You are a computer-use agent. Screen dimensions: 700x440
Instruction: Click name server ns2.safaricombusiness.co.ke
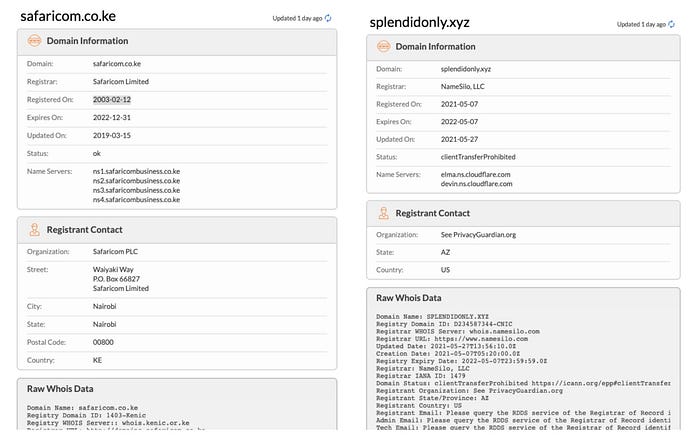pos(136,181)
